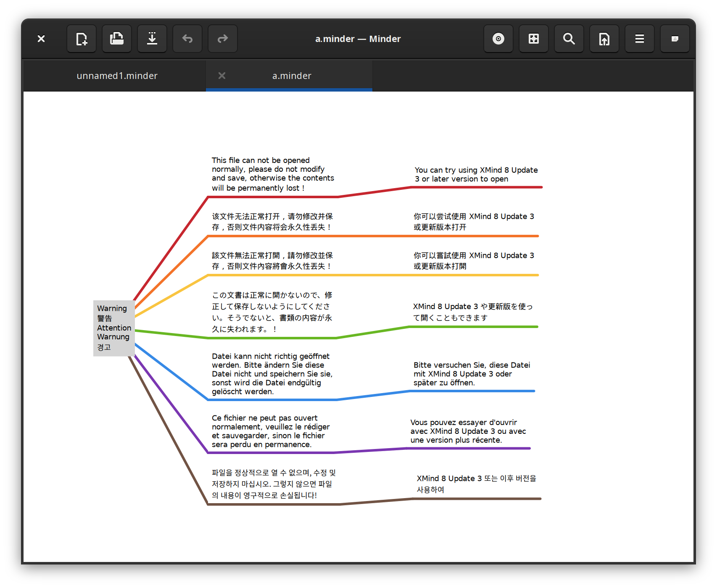Close the a.minder tab

[222, 76]
